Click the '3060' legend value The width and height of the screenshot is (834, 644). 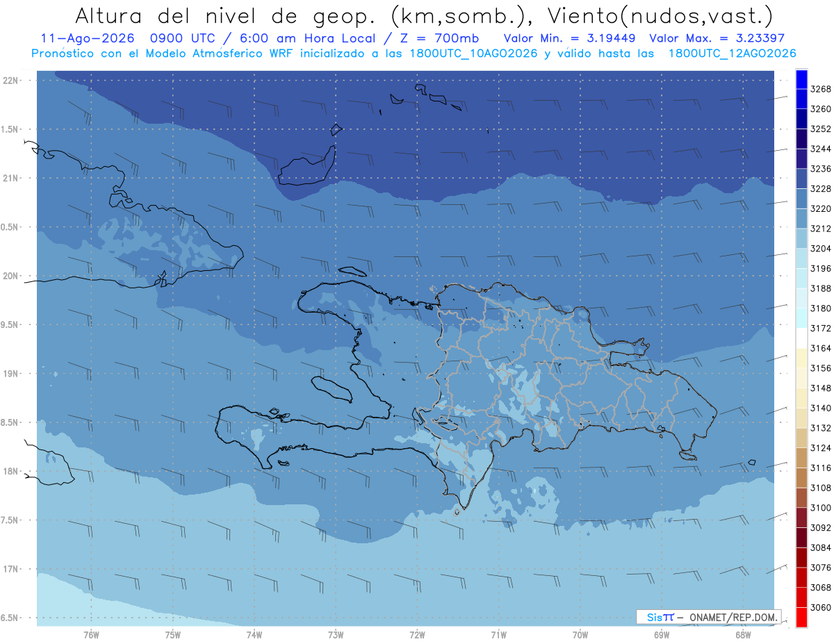pyautogui.click(x=820, y=607)
